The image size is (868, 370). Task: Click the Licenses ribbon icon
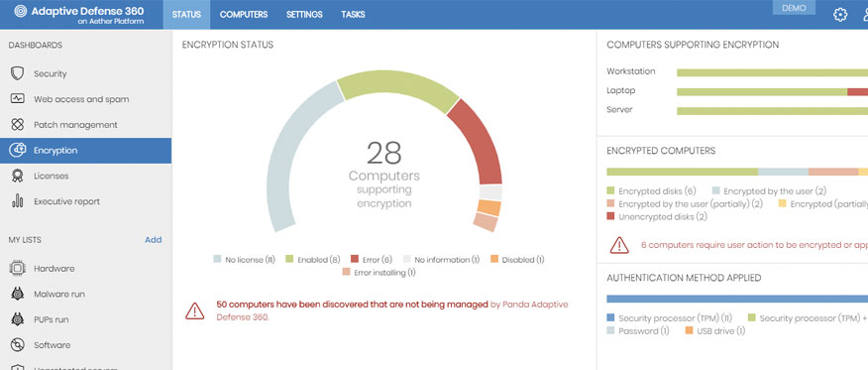(x=17, y=176)
